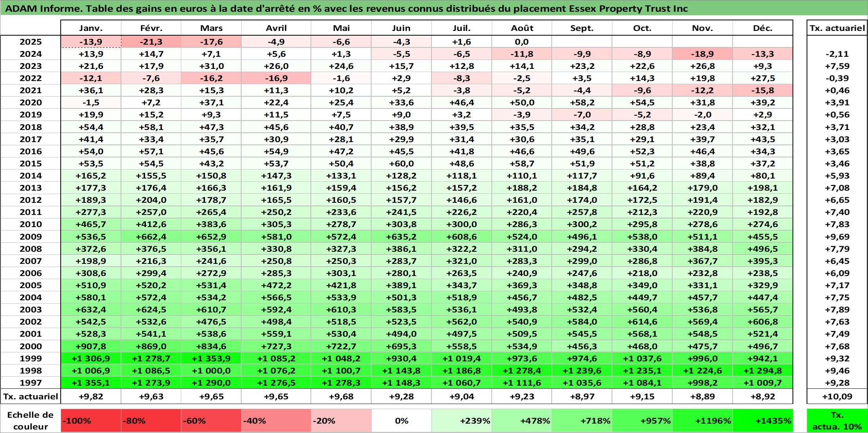Click the +198,1 cell for December 2013
Viewport: 868px width, 433px height.
click(x=763, y=188)
